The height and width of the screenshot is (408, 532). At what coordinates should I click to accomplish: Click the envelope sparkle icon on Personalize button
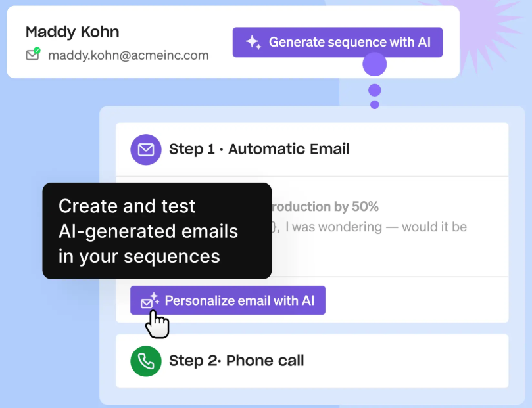[x=150, y=300]
